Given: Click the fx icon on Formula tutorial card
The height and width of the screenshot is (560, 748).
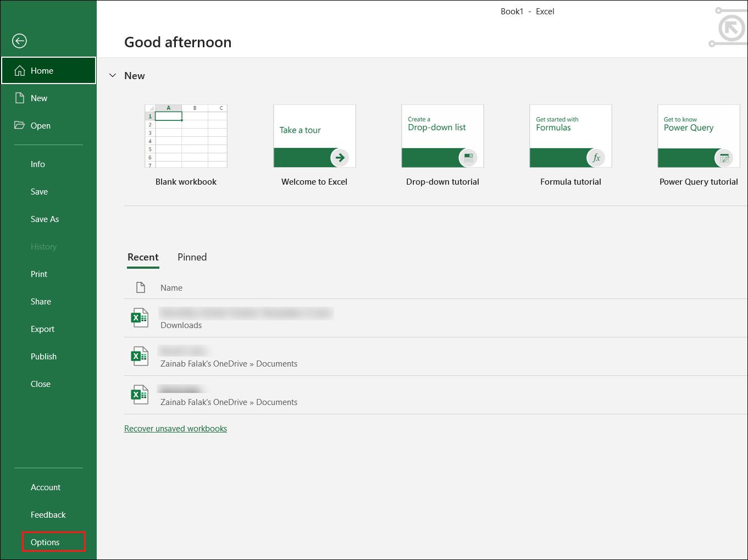Looking at the screenshot, I should [x=596, y=158].
